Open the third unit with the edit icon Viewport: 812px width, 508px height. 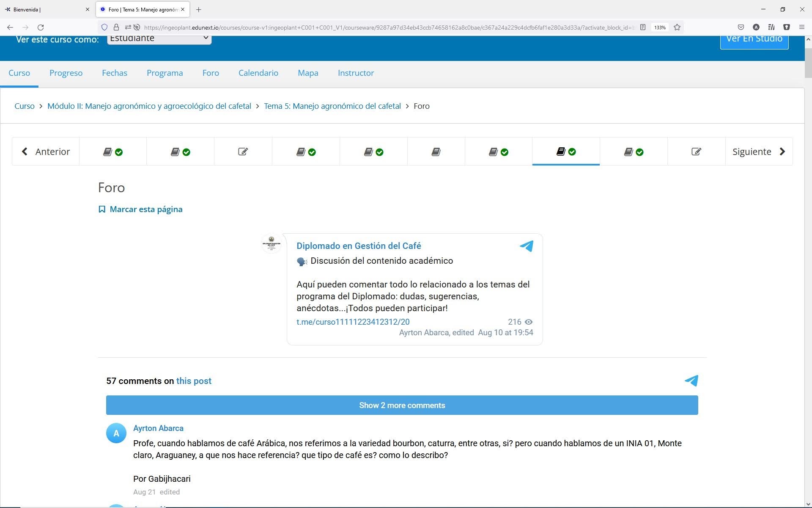[x=243, y=152]
